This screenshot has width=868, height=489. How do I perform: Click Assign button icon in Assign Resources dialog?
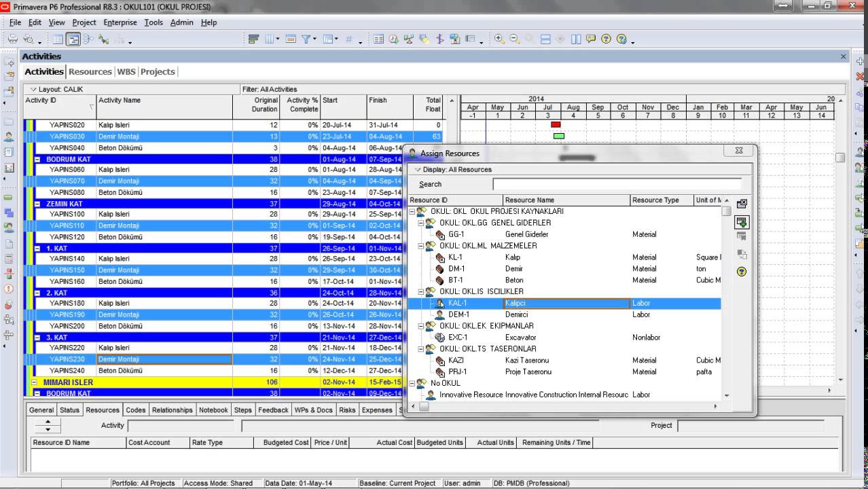[x=742, y=221]
